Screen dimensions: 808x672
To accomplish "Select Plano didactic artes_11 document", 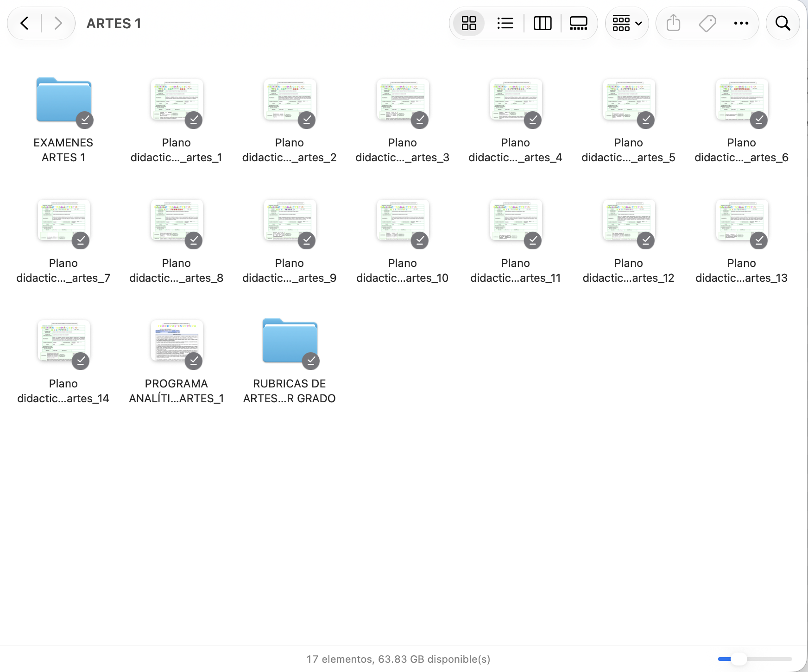I will 516,221.
